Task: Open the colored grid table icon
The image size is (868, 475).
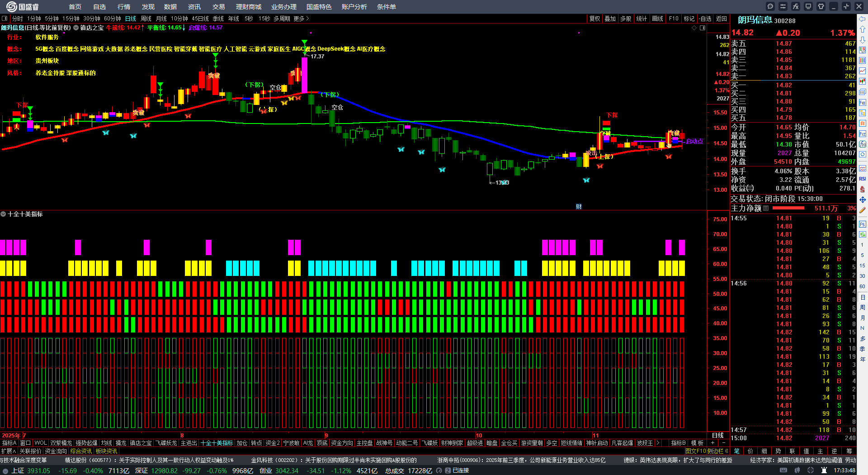Action: (x=863, y=61)
